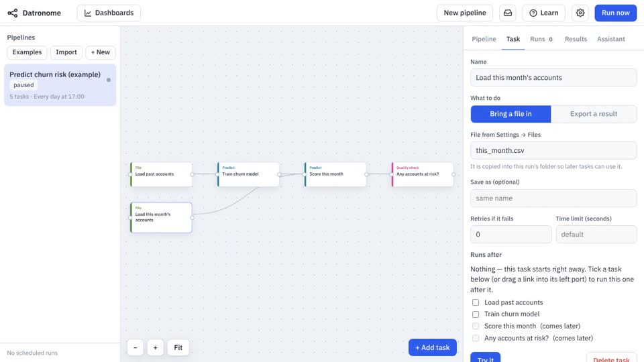
Task: Click the gray status dot of the churn pipeline
Action: [109, 80]
